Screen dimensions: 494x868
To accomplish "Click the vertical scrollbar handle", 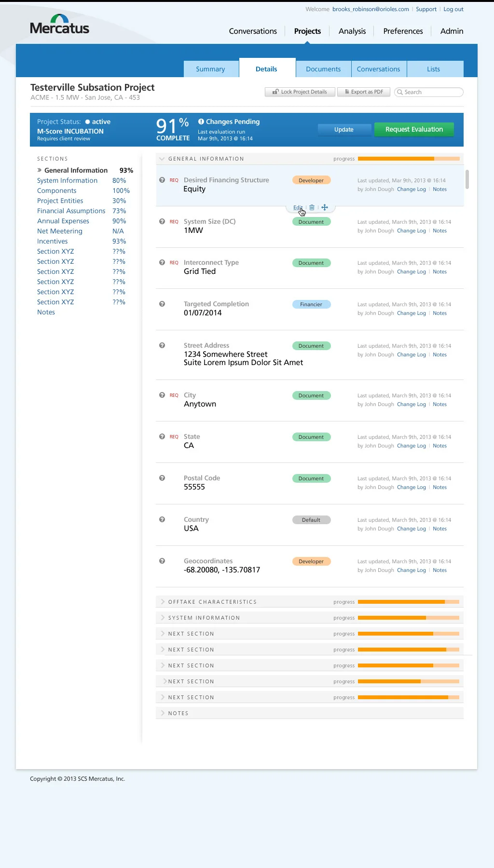I will tap(467, 179).
